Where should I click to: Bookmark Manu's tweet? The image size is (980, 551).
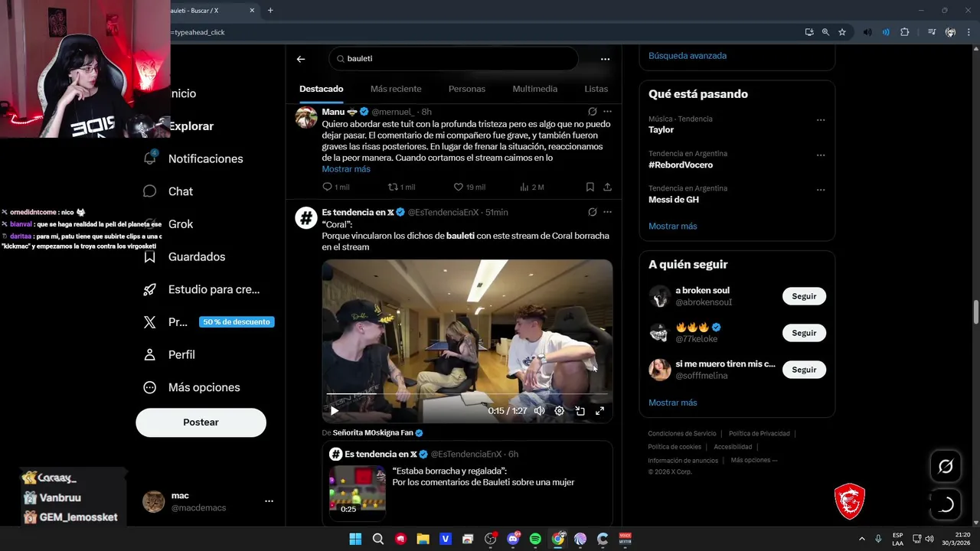tap(590, 187)
